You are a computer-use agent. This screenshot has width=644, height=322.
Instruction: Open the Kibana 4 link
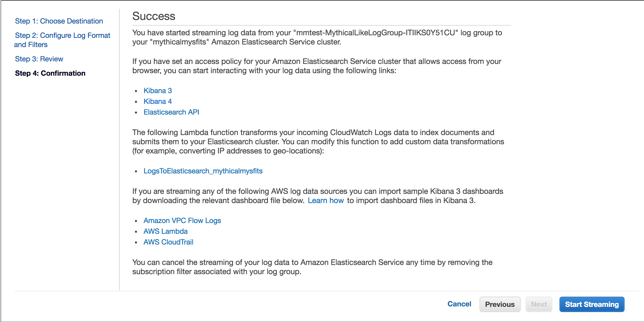point(158,101)
